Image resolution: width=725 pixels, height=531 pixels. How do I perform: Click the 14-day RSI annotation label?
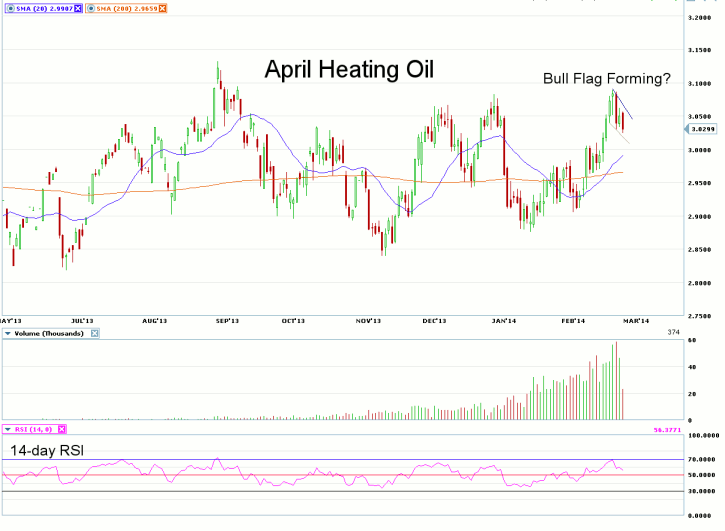tap(47, 450)
